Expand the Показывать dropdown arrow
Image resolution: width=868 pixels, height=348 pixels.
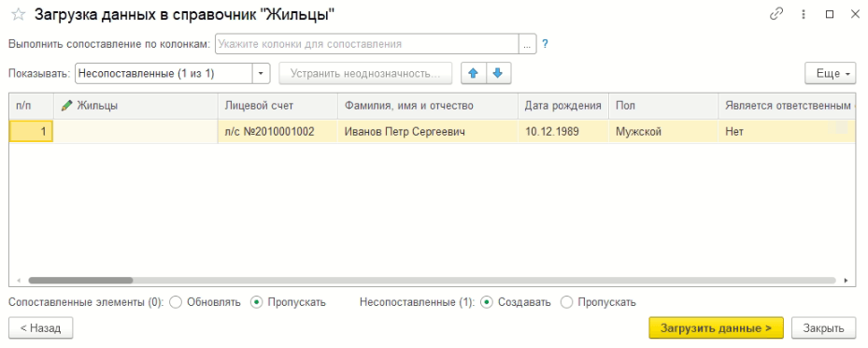(x=262, y=73)
